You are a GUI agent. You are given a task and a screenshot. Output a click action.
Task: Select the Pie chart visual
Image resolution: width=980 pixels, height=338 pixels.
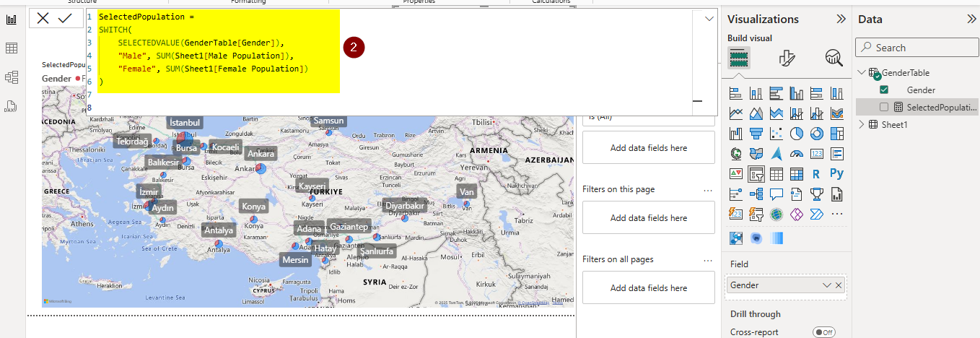click(797, 134)
